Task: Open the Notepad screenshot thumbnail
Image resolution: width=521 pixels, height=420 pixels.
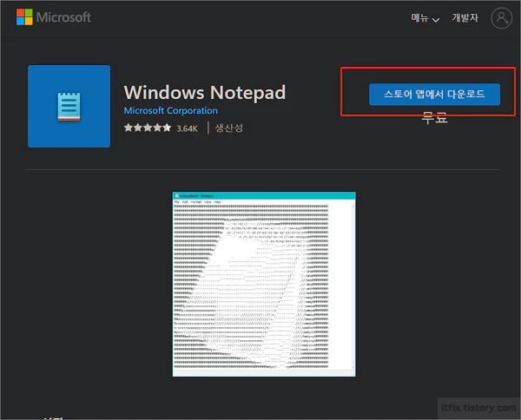Action: pyautogui.click(x=264, y=285)
